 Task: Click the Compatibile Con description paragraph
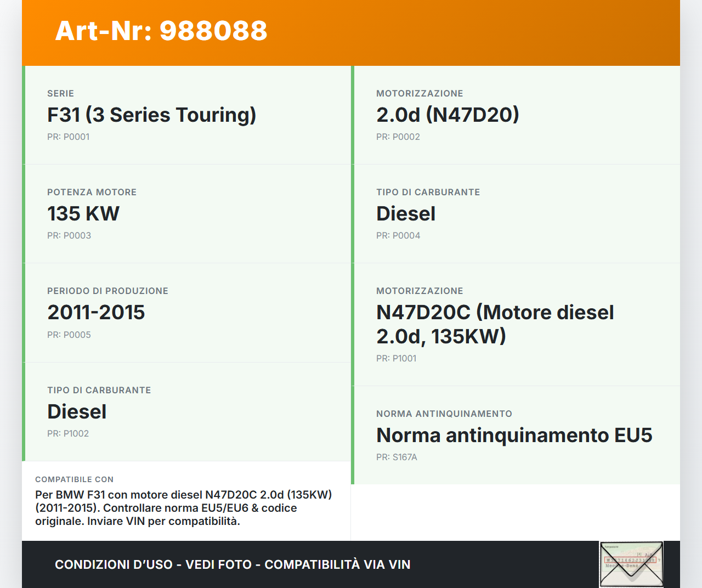[183, 508]
